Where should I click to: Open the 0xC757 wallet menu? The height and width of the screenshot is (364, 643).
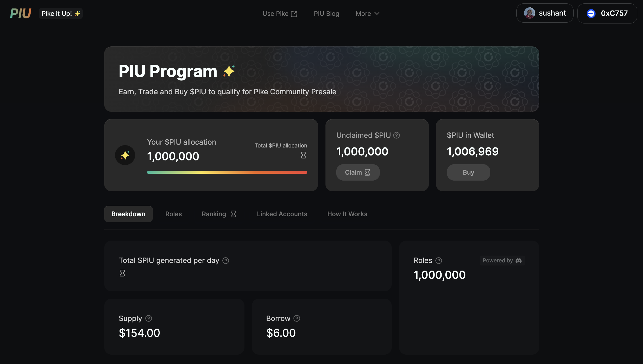pos(607,13)
